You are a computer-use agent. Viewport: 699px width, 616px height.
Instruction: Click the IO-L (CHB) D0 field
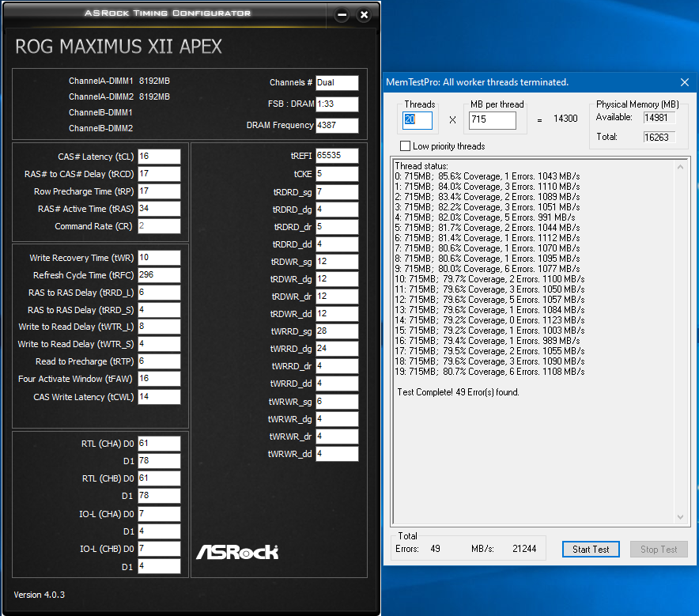tap(159, 549)
